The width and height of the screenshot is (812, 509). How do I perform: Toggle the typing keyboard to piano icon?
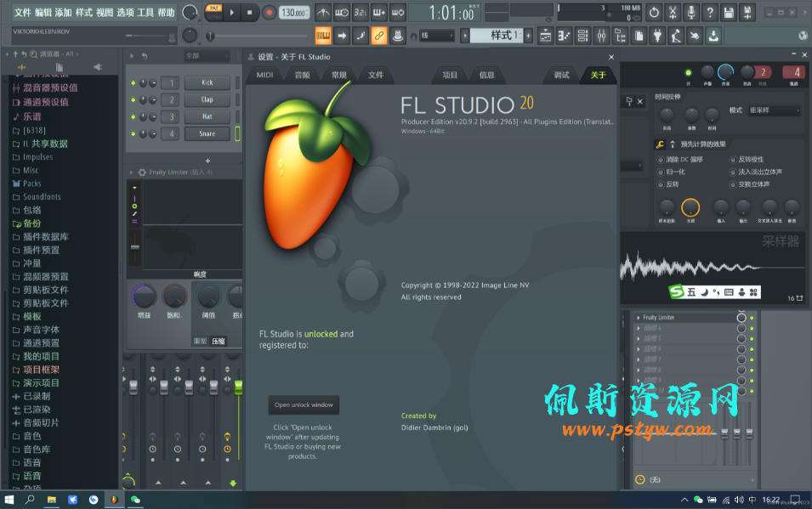tap(323, 36)
